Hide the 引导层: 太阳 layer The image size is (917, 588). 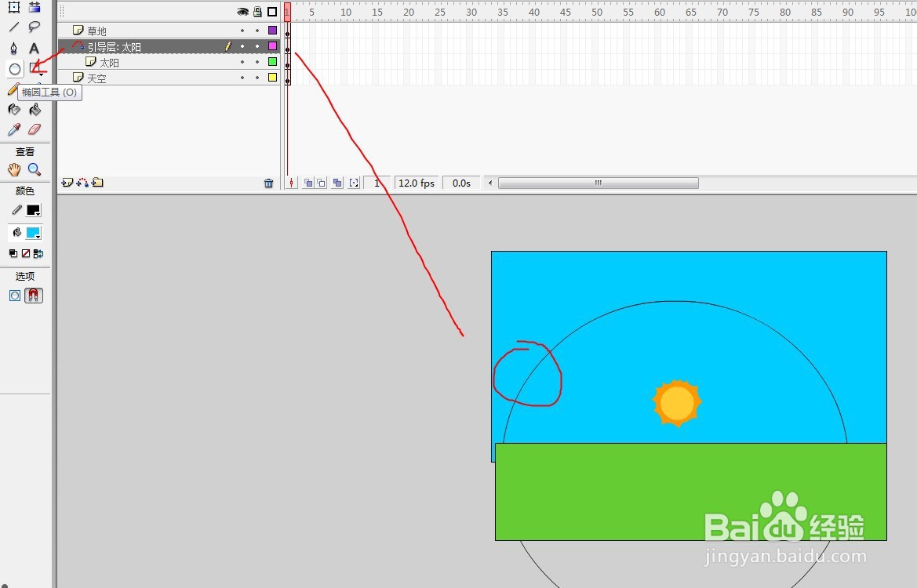pos(242,46)
